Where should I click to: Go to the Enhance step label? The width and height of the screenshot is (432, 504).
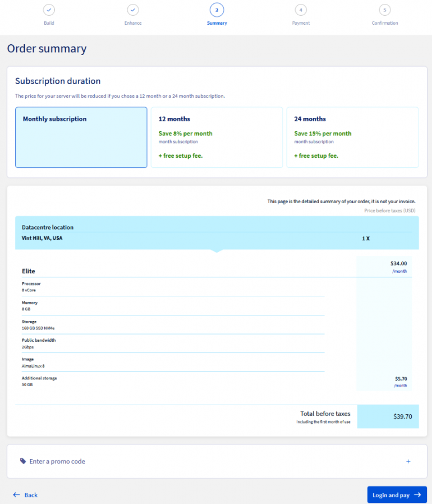click(133, 23)
